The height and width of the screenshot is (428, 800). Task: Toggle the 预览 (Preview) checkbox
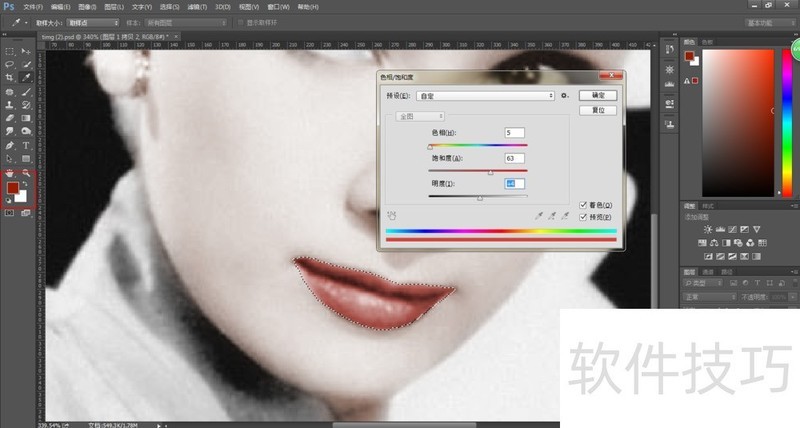pos(584,216)
